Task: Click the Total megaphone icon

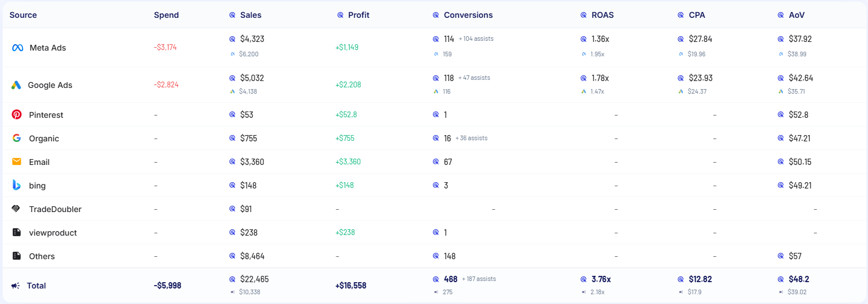Action: (x=16, y=286)
